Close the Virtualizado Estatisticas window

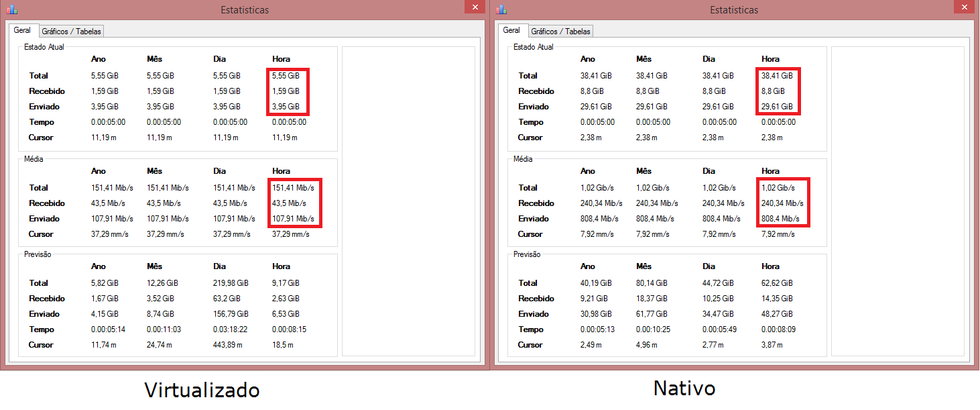tap(475, 7)
